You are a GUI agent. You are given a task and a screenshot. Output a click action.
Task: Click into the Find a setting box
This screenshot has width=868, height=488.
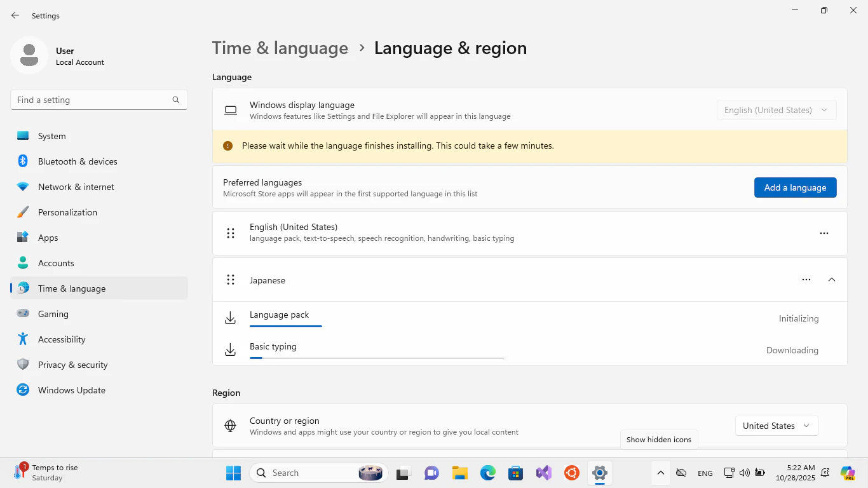coord(99,100)
